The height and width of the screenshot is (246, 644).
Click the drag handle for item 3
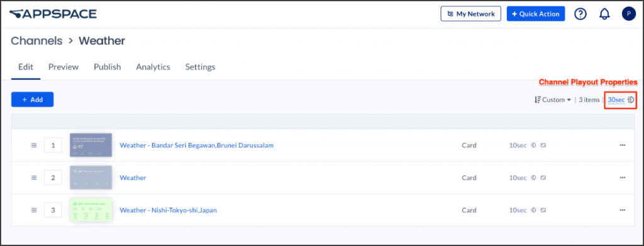tap(34, 210)
